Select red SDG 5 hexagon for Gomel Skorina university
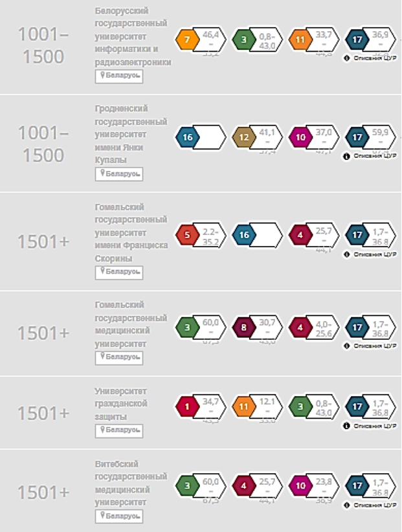Screen dimensions: 402x532 187,235
